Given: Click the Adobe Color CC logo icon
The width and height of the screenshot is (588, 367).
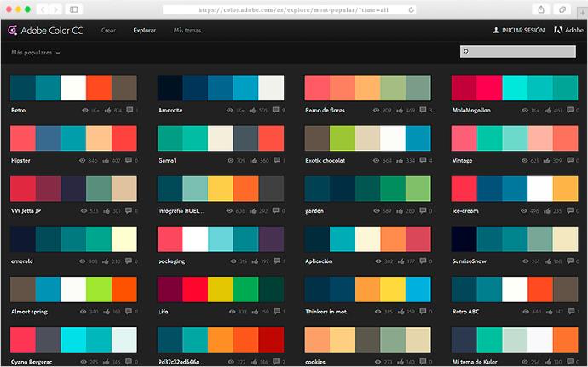Looking at the screenshot, I should [x=13, y=30].
